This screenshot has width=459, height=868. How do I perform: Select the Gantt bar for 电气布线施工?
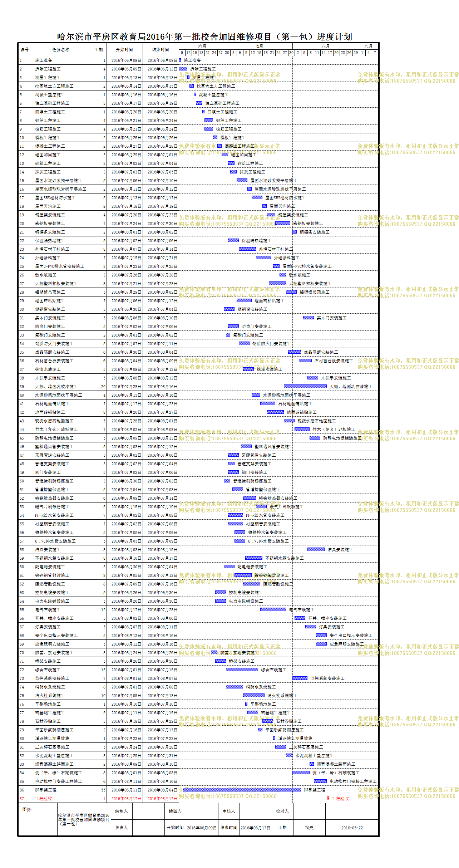click(273, 609)
